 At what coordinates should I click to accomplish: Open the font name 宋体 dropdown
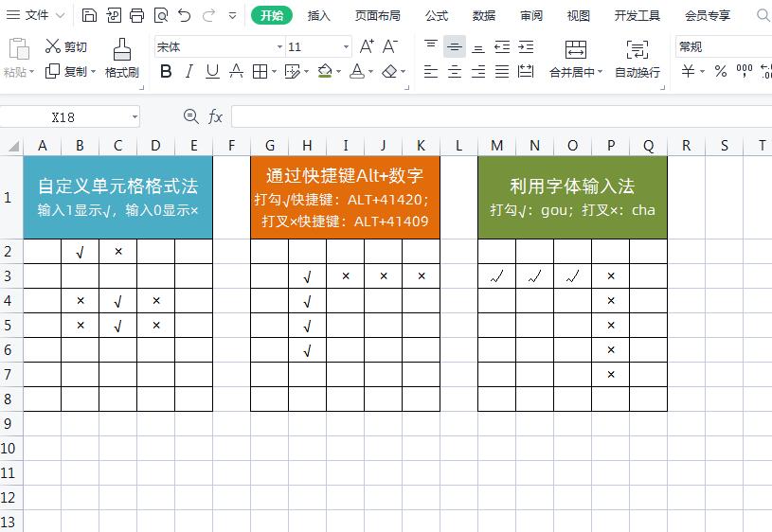click(x=279, y=46)
